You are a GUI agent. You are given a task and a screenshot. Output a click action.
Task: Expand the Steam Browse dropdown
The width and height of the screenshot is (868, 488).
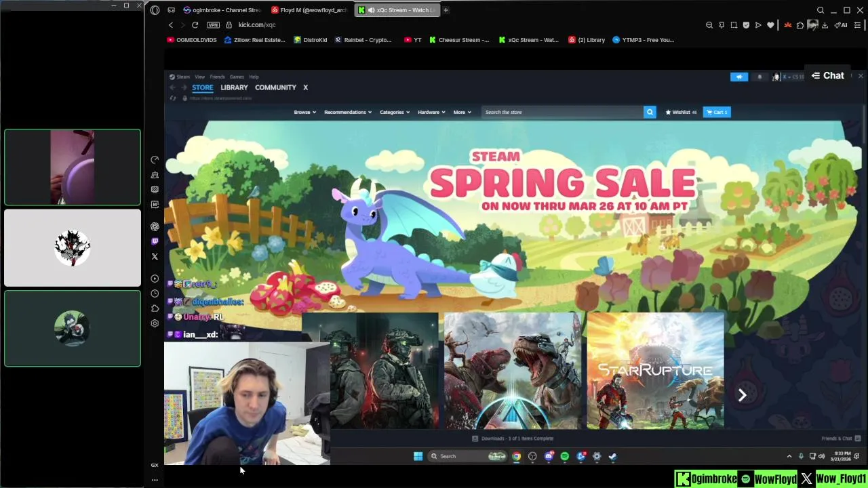click(304, 112)
